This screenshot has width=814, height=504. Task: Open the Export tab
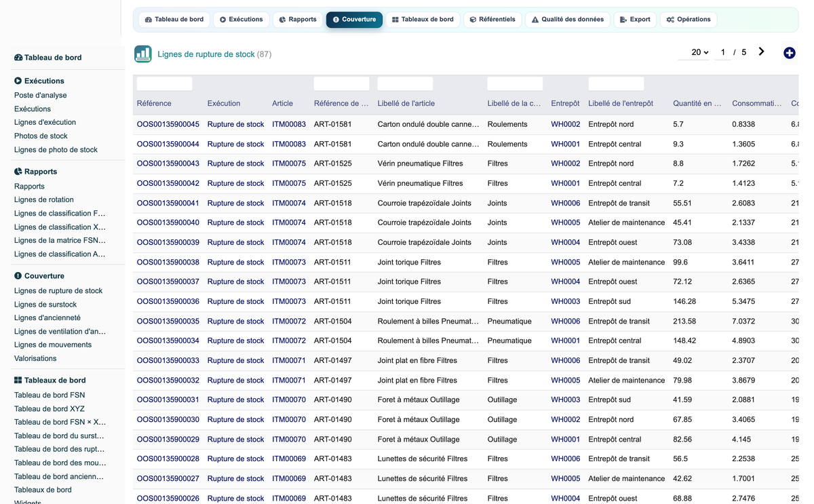635,20
